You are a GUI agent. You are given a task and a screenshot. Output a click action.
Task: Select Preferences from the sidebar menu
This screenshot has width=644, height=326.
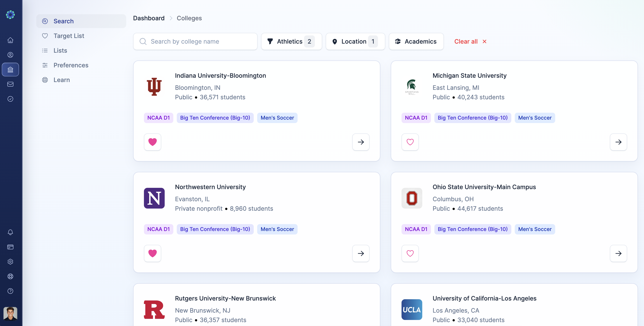pyautogui.click(x=71, y=65)
